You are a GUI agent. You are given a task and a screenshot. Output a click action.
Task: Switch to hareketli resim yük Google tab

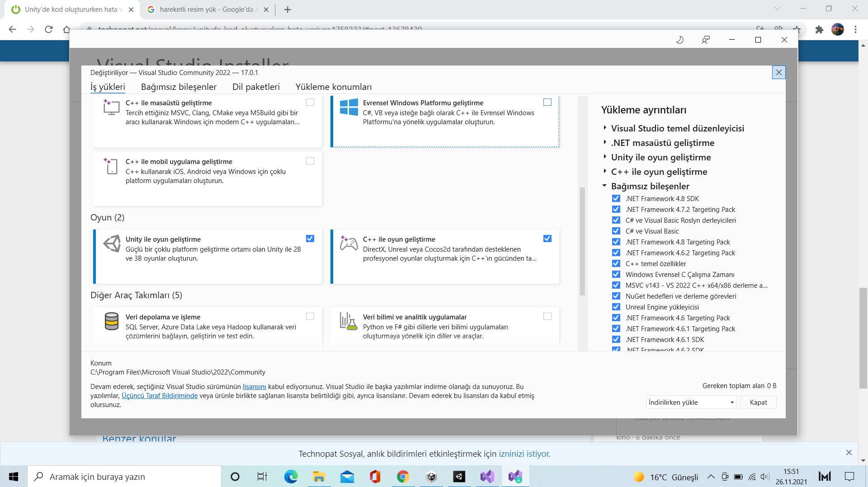point(208,9)
